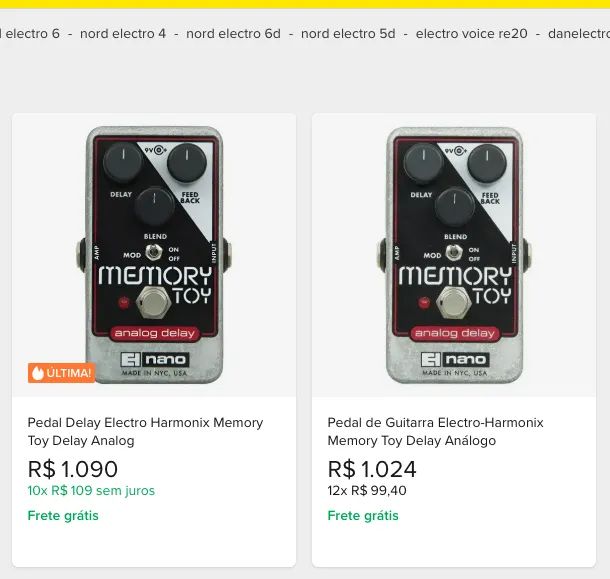Click '12x R$ 99,40' installment text

point(367,491)
